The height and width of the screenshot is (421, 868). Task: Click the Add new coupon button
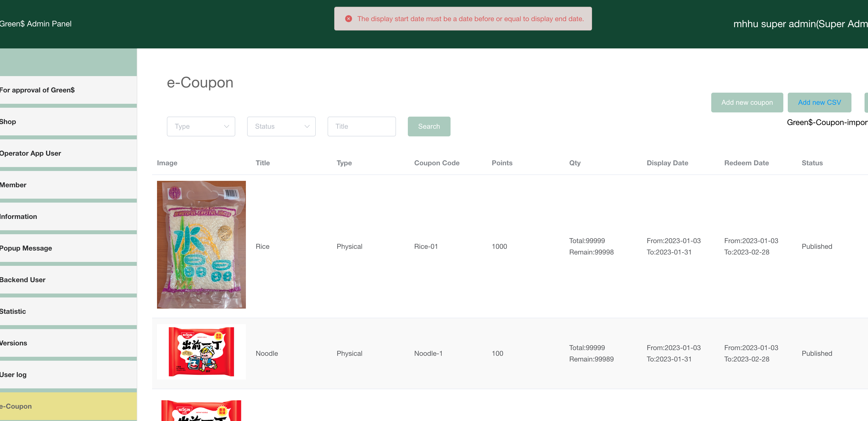(747, 103)
